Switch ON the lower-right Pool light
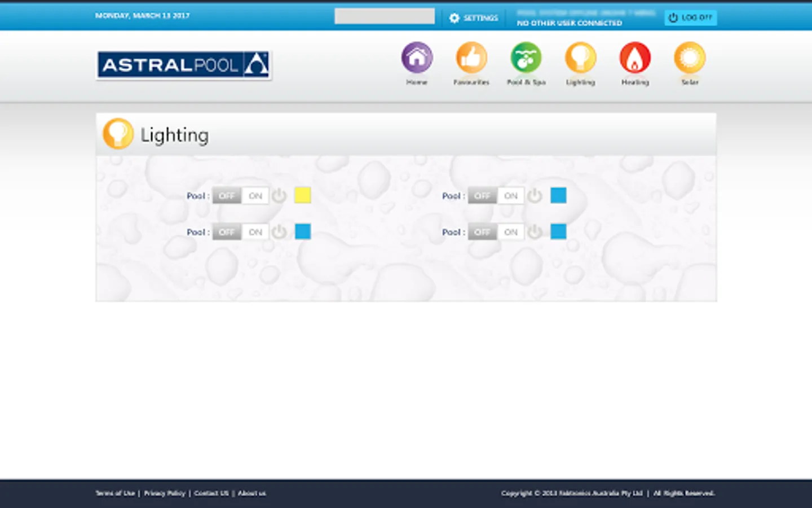This screenshot has width=812, height=508. click(x=511, y=232)
